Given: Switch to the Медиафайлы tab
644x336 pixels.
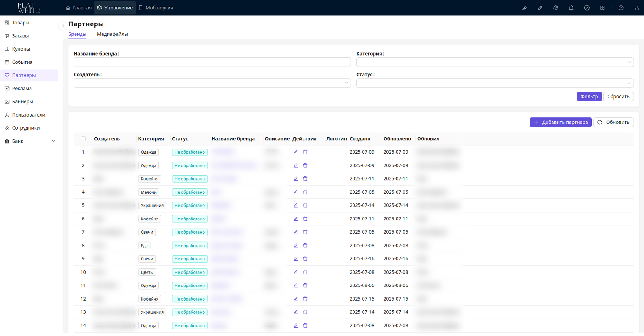Looking at the screenshot, I should click(112, 34).
